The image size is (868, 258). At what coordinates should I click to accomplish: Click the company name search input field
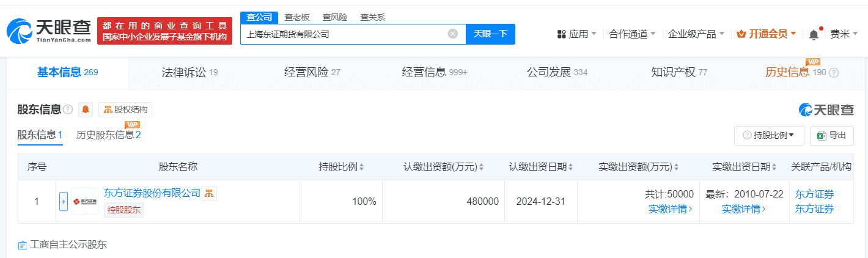point(342,34)
